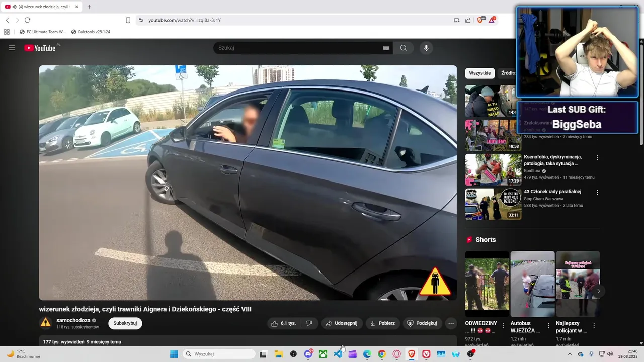Open the site information icon in the address bar

tap(141, 20)
